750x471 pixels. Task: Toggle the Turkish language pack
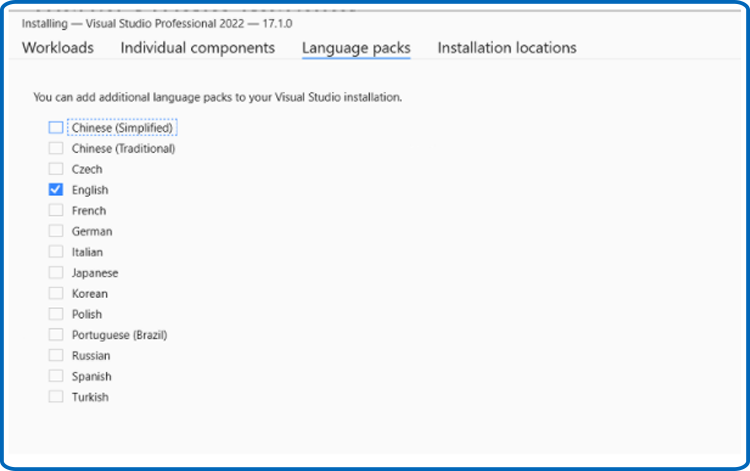pyautogui.click(x=56, y=397)
